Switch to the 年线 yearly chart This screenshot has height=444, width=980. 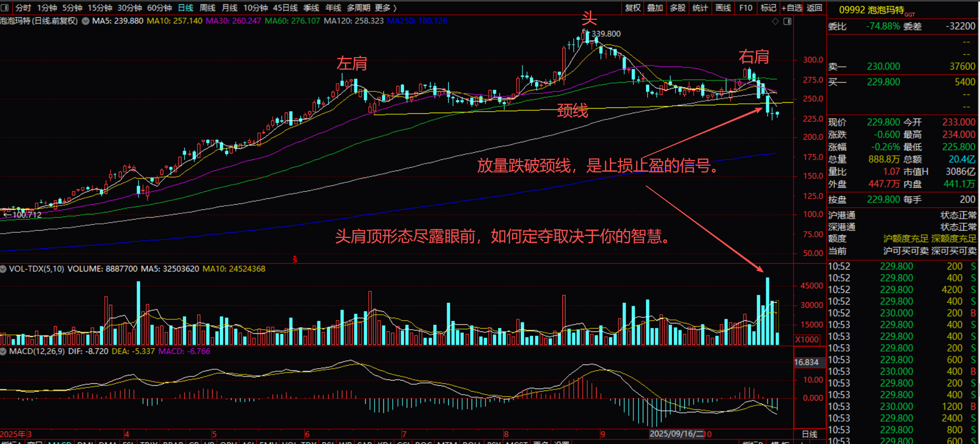pyautogui.click(x=333, y=8)
